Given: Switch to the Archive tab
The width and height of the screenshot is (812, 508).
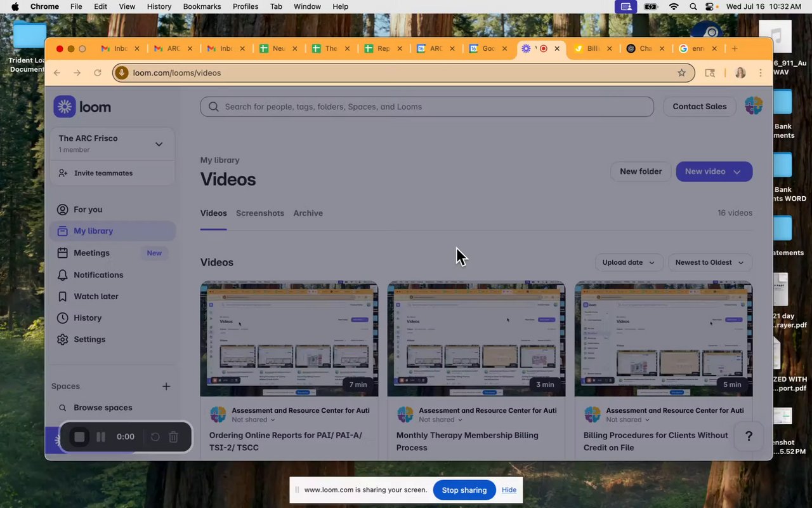Looking at the screenshot, I should tap(308, 213).
